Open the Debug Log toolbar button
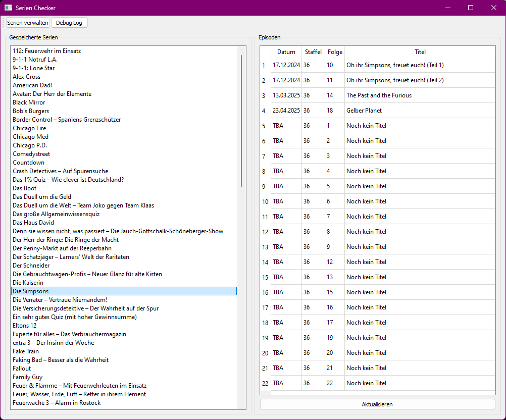Screen dimensions: 506x420 point(69,23)
